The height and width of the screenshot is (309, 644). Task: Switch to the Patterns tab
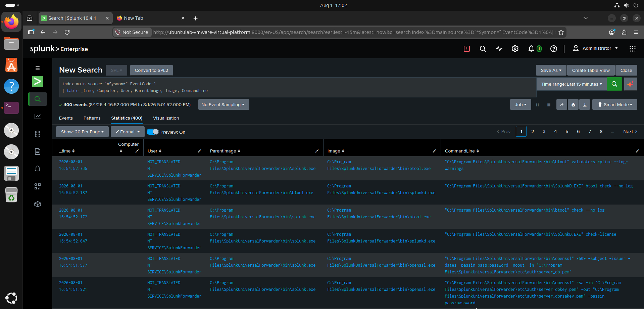[92, 118]
